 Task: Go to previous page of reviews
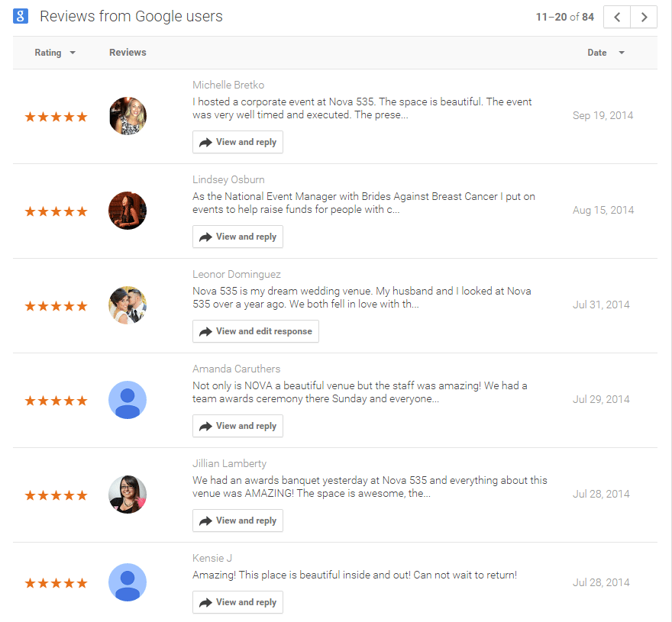tap(617, 17)
